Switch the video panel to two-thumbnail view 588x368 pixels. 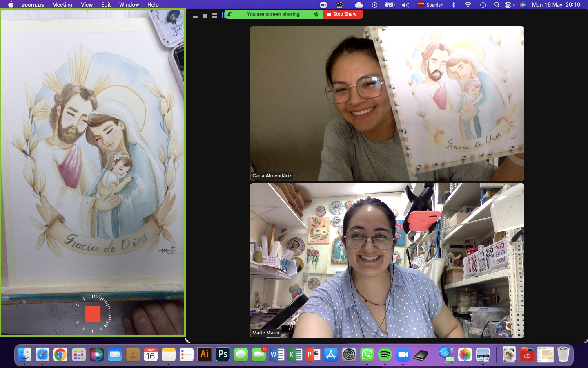pos(214,16)
